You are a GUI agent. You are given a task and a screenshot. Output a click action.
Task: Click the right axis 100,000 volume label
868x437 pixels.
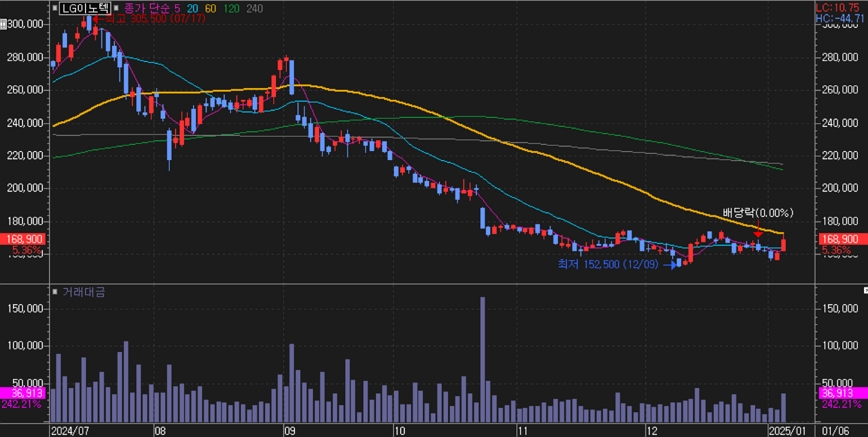click(838, 346)
